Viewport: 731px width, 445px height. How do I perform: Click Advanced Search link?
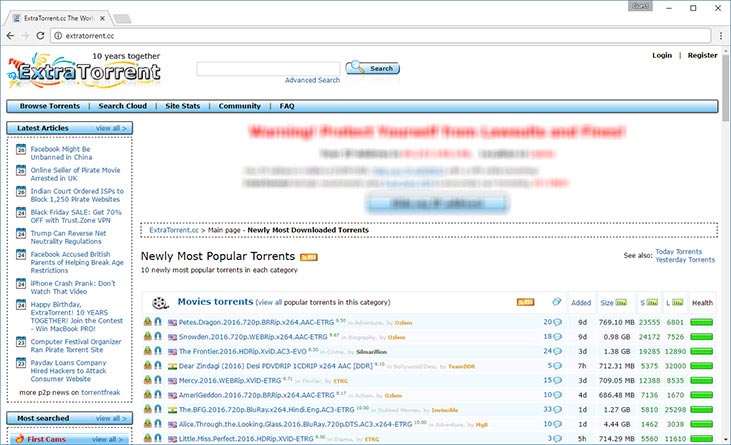coord(312,80)
